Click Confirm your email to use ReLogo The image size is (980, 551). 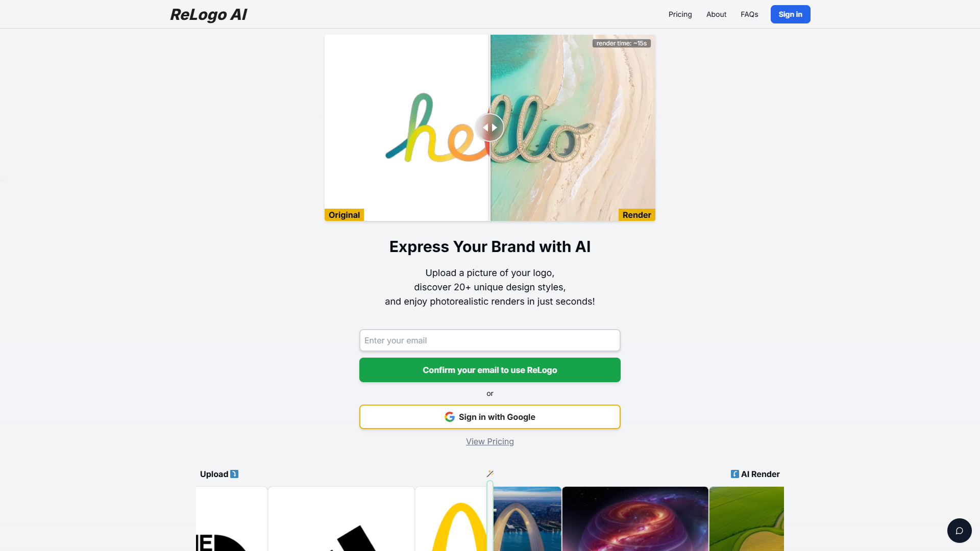pyautogui.click(x=490, y=370)
